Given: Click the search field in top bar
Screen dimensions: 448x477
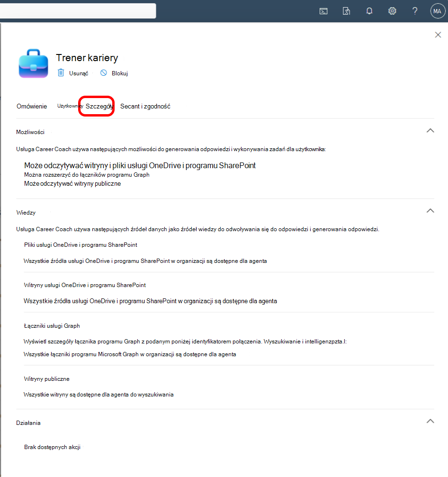Looking at the screenshot, I should (78, 11).
